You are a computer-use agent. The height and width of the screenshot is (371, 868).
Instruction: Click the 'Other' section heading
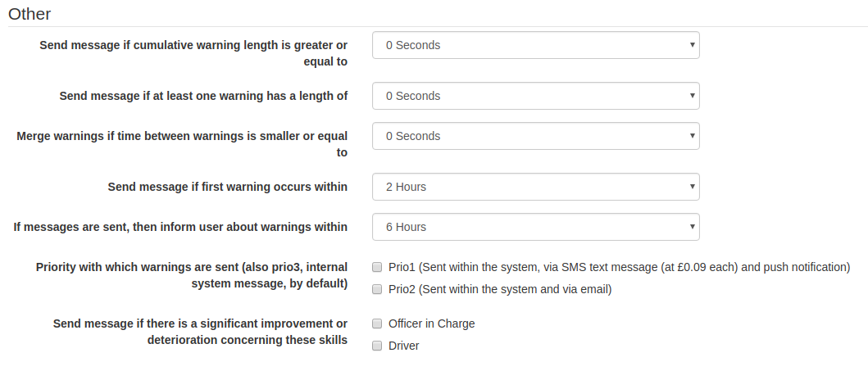(30, 14)
